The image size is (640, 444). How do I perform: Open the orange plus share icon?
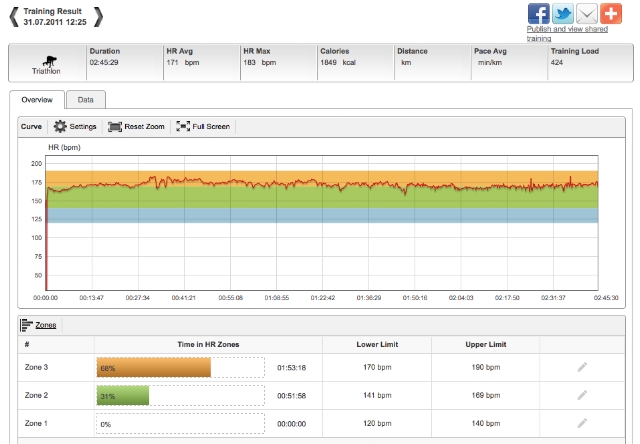(x=611, y=13)
